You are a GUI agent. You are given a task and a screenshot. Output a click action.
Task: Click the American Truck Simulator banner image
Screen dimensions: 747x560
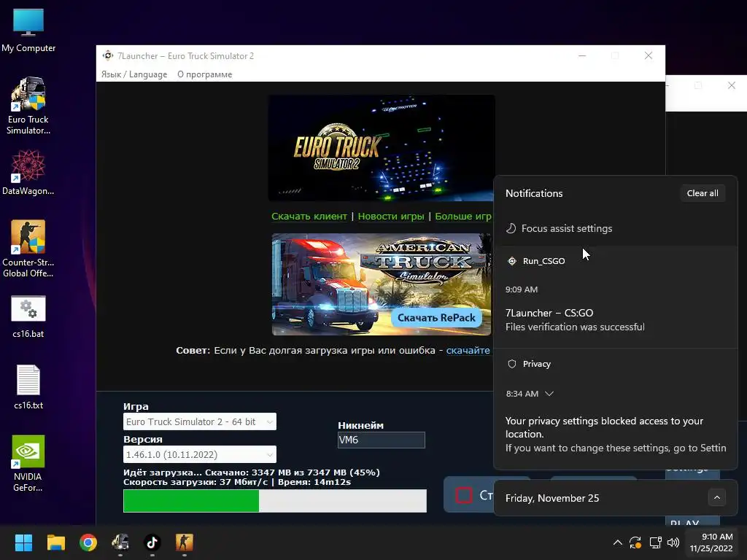point(382,284)
